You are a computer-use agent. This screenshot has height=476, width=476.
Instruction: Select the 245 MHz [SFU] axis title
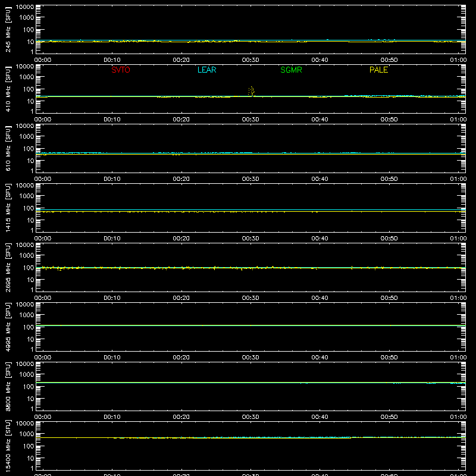pos(8,29)
